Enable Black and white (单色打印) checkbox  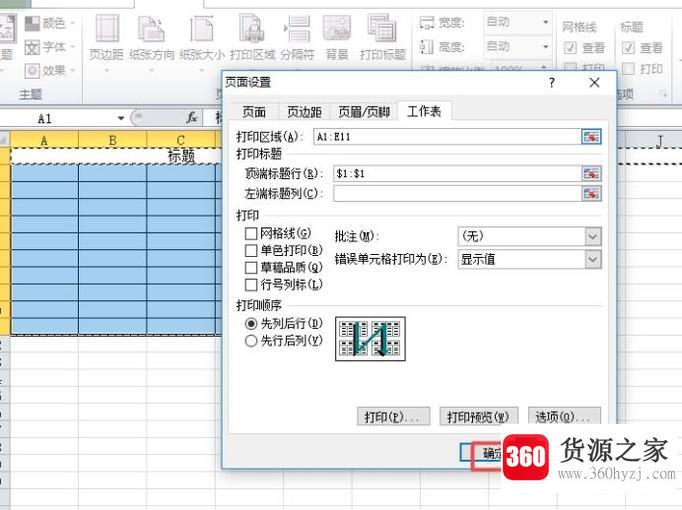(251, 250)
